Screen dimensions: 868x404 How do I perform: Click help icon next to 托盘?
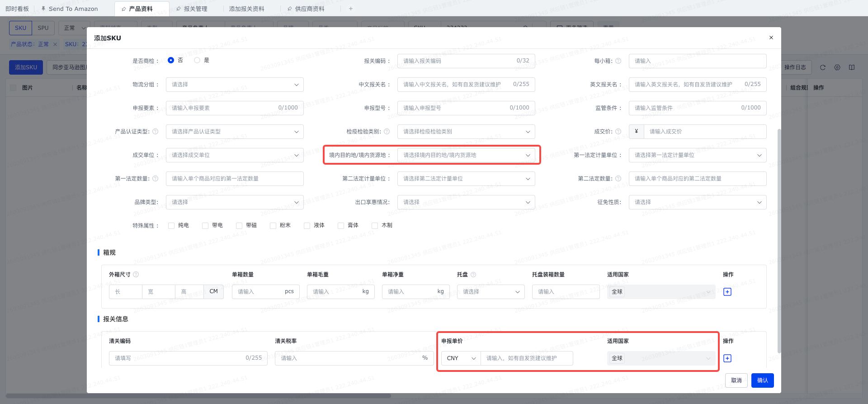click(x=473, y=275)
